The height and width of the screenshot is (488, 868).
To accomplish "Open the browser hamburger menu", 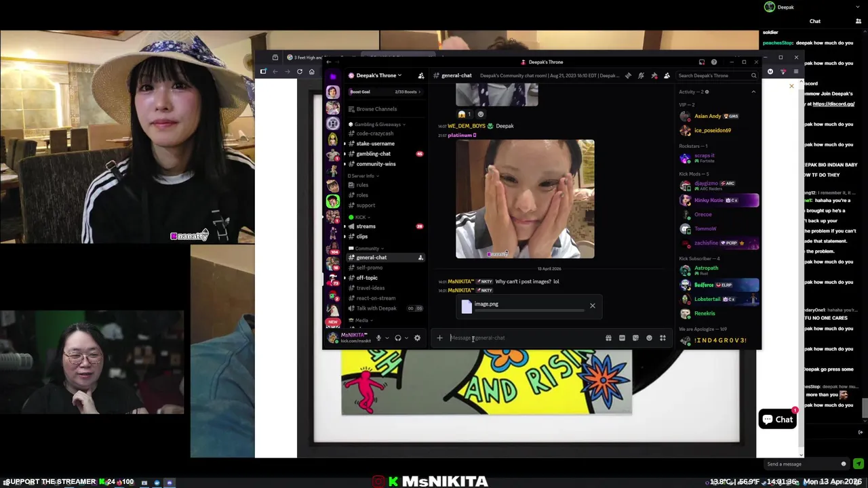I will (x=795, y=71).
